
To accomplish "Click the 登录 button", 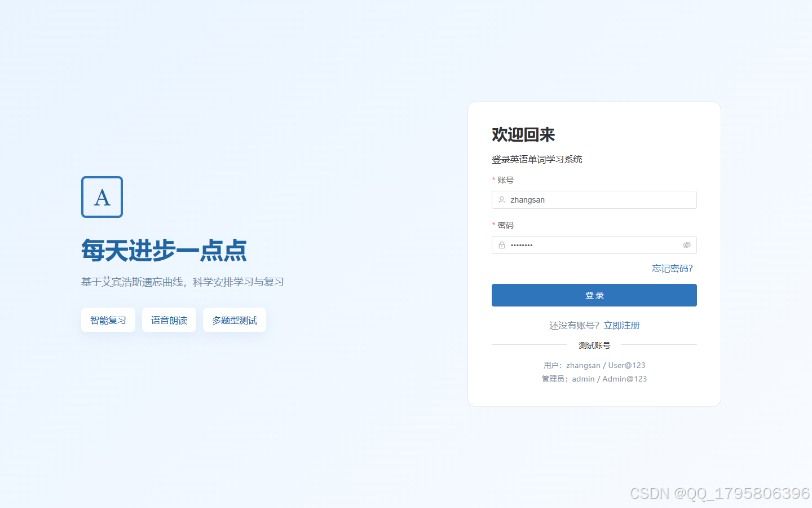I will 594,295.
